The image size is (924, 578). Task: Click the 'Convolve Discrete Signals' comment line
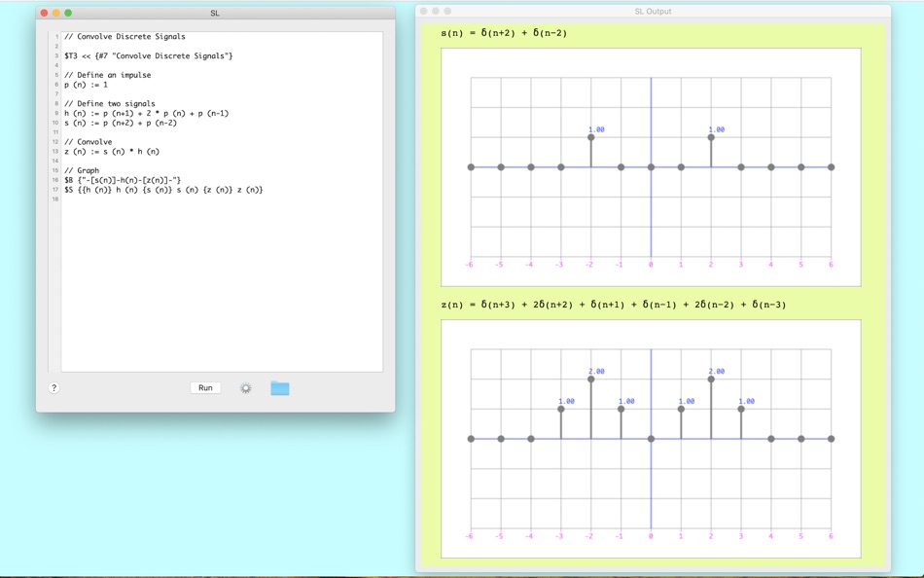coord(124,37)
